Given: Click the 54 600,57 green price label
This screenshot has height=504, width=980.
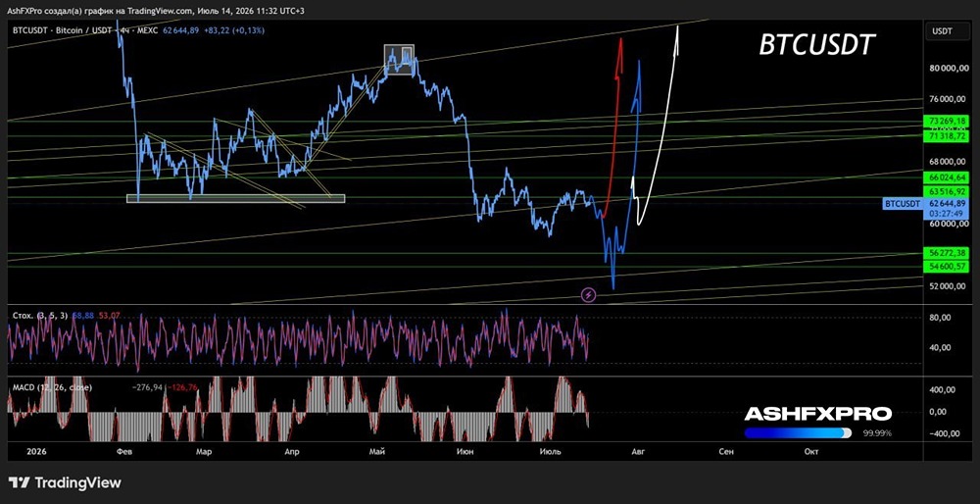Looking at the screenshot, I should pyautogui.click(x=948, y=267).
